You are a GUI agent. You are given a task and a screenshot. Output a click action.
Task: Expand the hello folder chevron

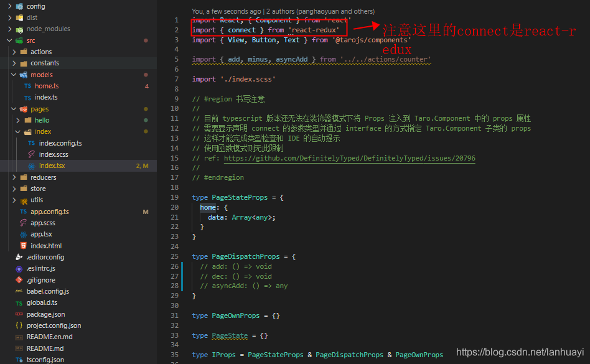pyautogui.click(x=18, y=120)
